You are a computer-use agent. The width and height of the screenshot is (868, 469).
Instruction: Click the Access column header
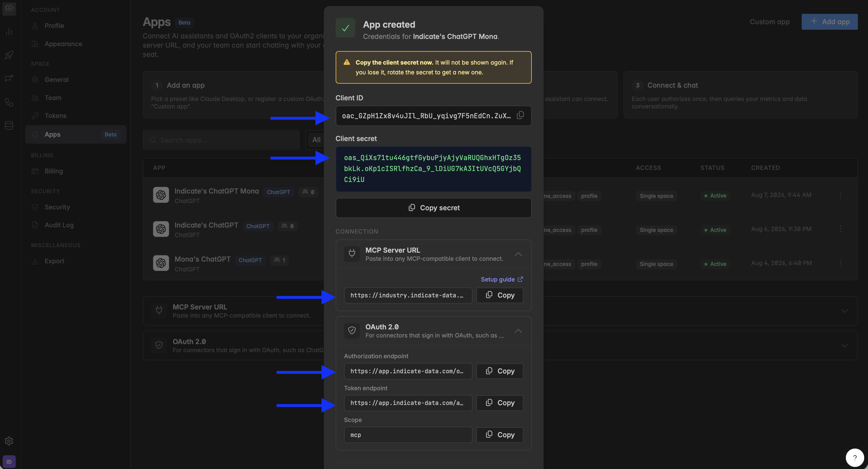[648, 168]
